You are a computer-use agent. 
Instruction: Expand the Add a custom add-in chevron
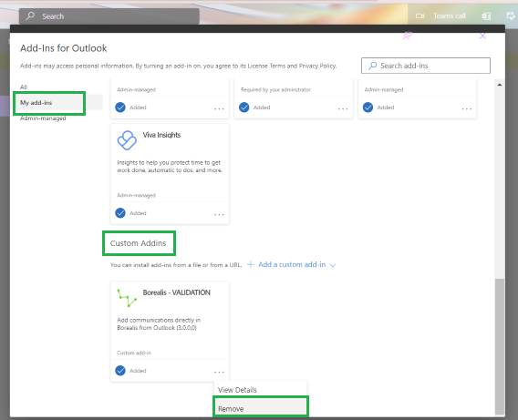tap(333, 265)
